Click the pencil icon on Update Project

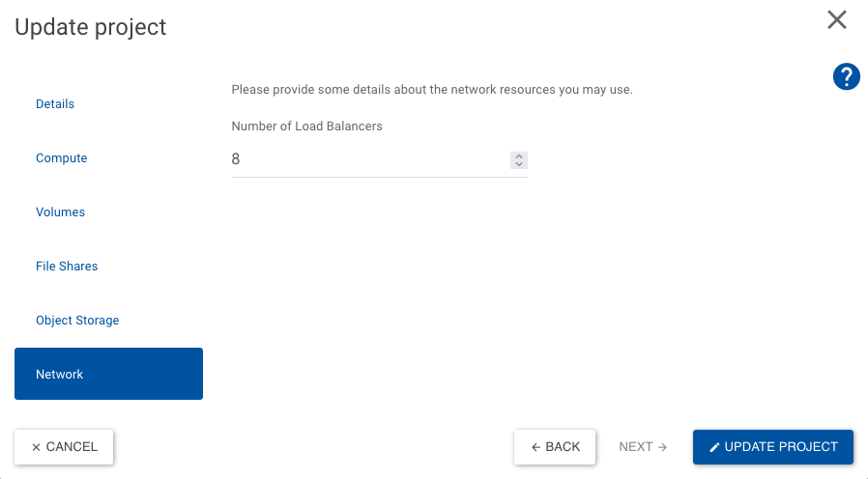point(715,447)
